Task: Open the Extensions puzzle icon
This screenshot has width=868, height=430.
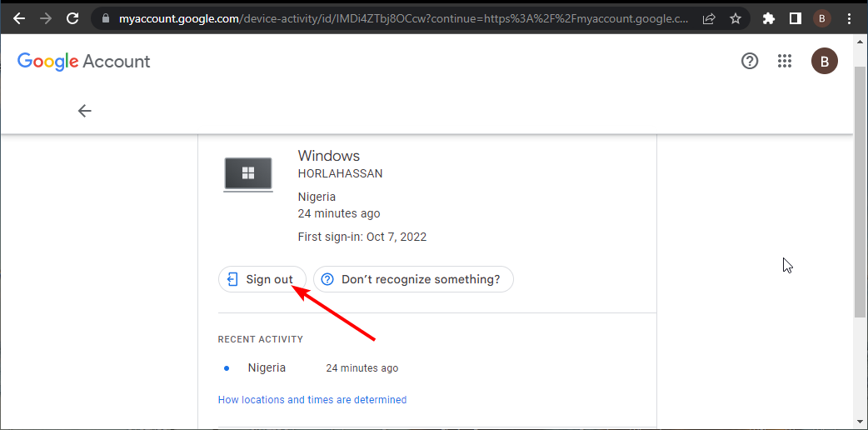Action: pos(769,17)
